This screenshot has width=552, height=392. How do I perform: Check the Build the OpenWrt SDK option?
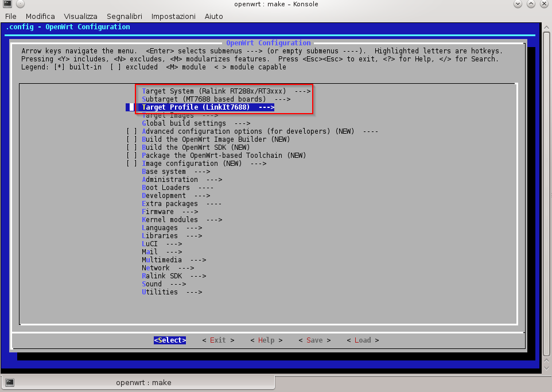(132, 148)
